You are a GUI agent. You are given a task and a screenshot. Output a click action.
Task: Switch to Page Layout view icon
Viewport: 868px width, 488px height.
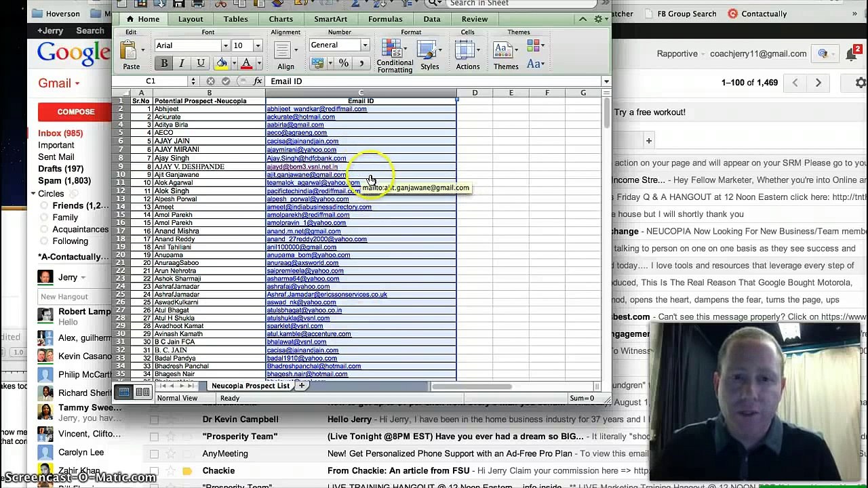(x=142, y=392)
